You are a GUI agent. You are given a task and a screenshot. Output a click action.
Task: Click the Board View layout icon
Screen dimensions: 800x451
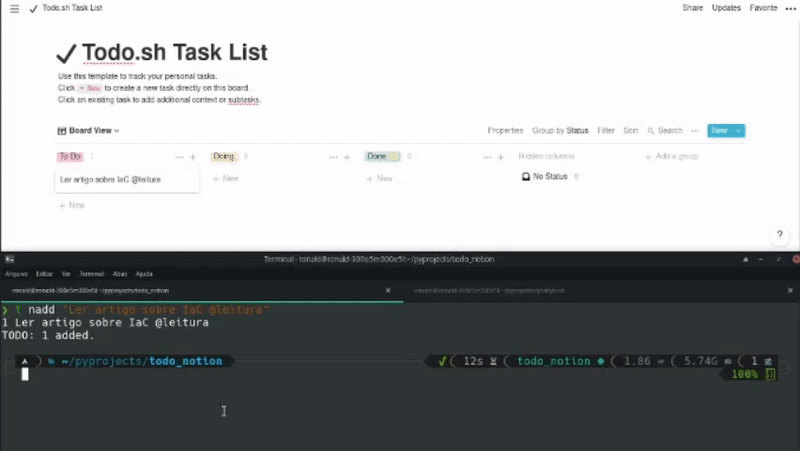tap(62, 131)
